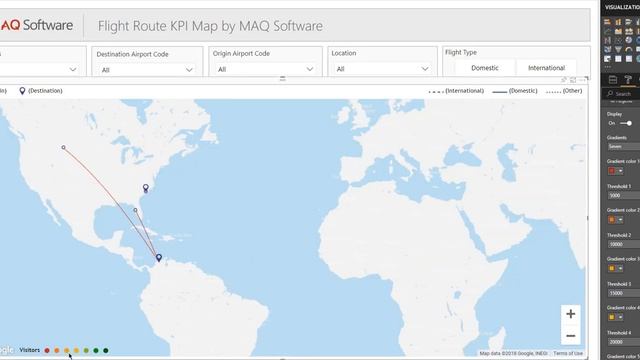Open the Gradient color 3 picker arrow

pos(620,268)
